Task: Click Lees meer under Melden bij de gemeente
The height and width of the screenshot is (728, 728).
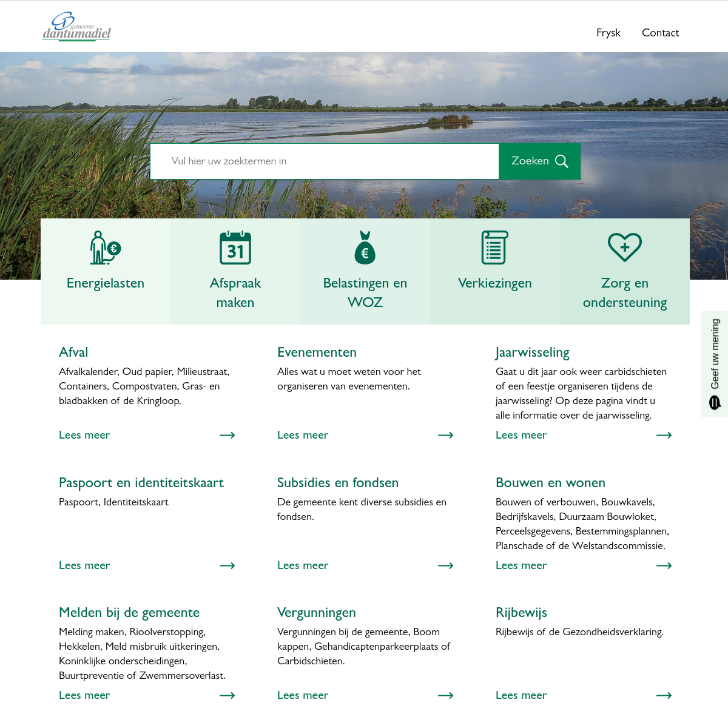Action: click(84, 695)
